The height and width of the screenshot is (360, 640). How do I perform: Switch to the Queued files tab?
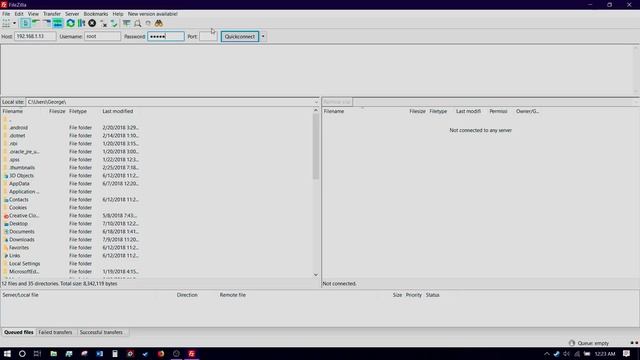(x=18, y=332)
